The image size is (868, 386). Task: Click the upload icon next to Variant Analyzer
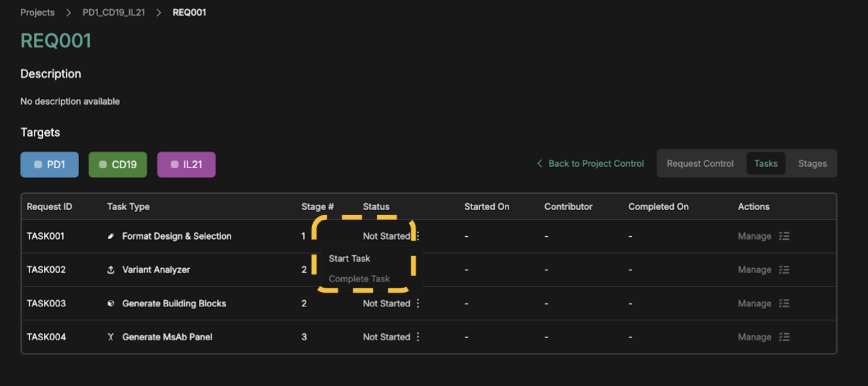point(111,270)
